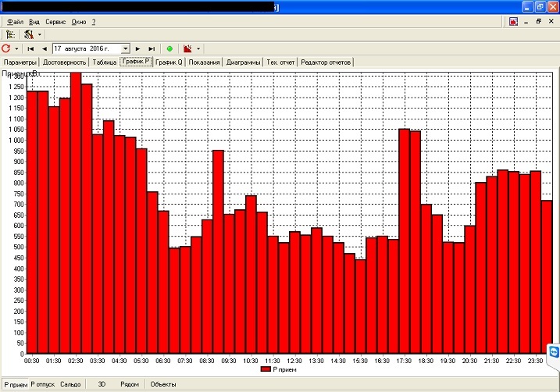Click the 12:30 x-axis label
This screenshot has height=392, width=560.
tap(294, 361)
